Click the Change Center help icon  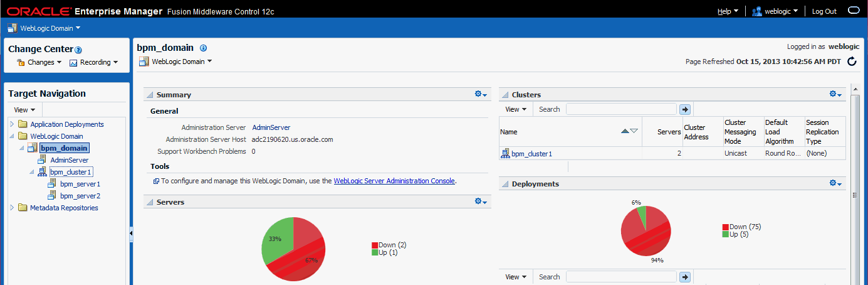click(x=78, y=50)
